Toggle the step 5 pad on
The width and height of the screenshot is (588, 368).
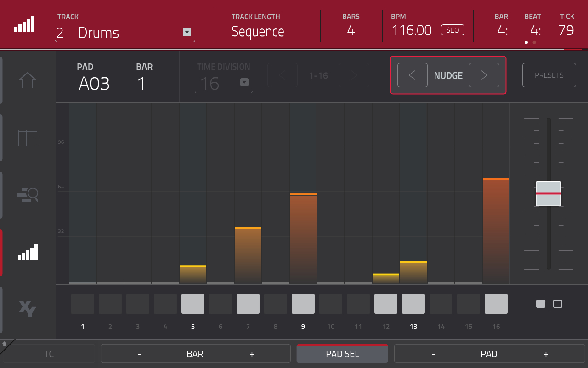(x=192, y=304)
